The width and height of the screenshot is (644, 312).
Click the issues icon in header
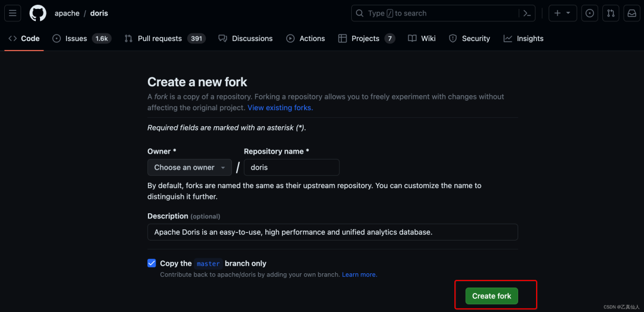pos(590,13)
